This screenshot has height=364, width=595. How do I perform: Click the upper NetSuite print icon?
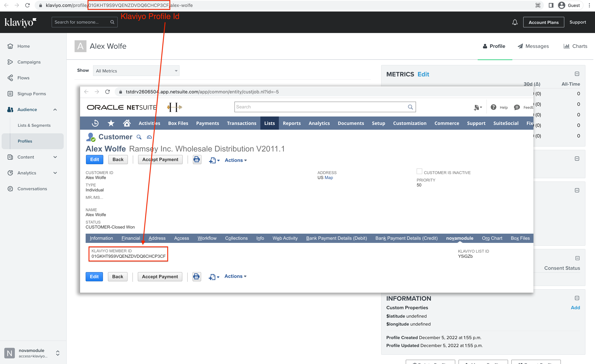[197, 159]
